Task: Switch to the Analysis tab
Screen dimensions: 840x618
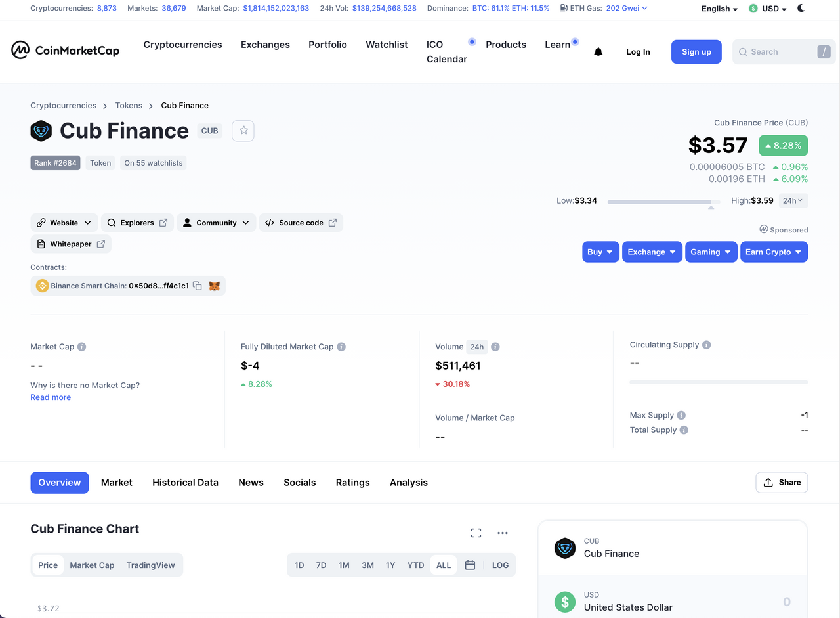Action: (409, 482)
